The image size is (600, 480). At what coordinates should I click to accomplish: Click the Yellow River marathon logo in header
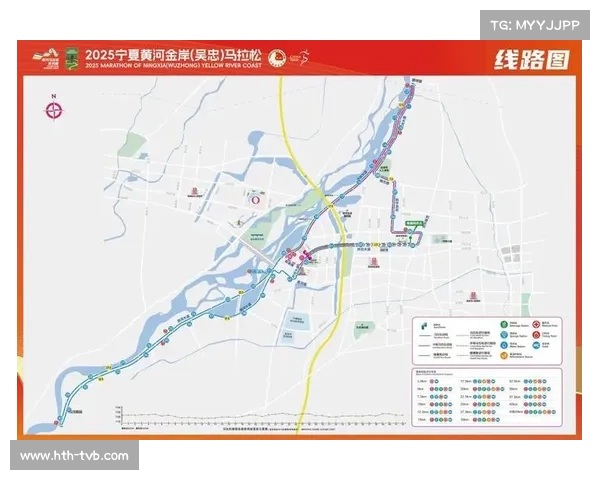pos(46,59)
